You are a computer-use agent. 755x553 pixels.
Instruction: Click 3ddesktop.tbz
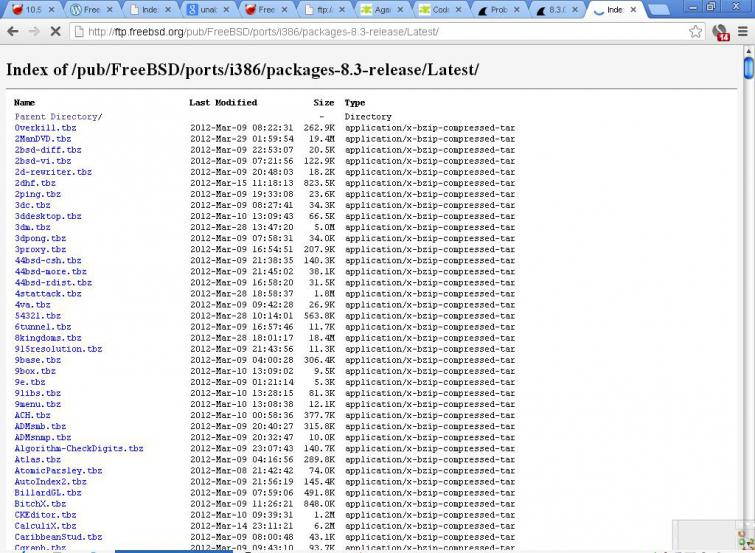[48, 216]
